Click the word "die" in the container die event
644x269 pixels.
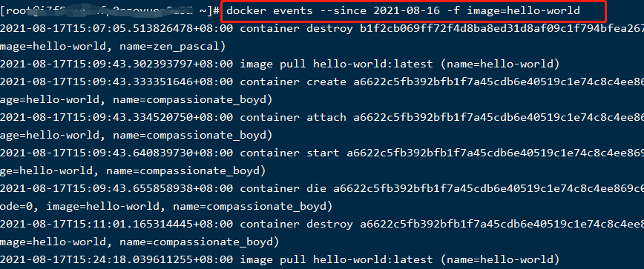tap(317, 188)
